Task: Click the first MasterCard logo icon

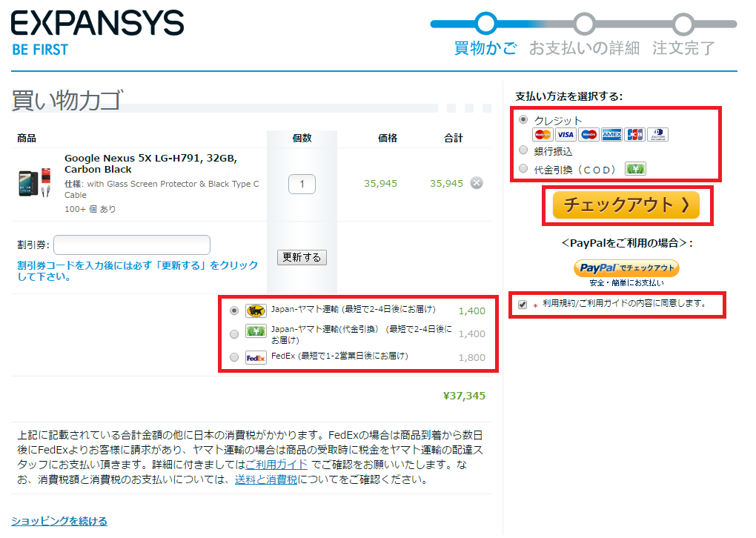Action: pyautogui.click(x=543, y=135)
